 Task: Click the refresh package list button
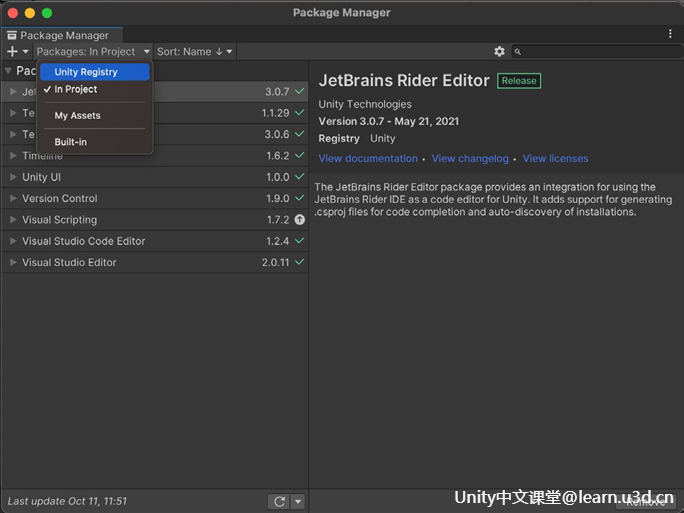(x=279, y=501)
